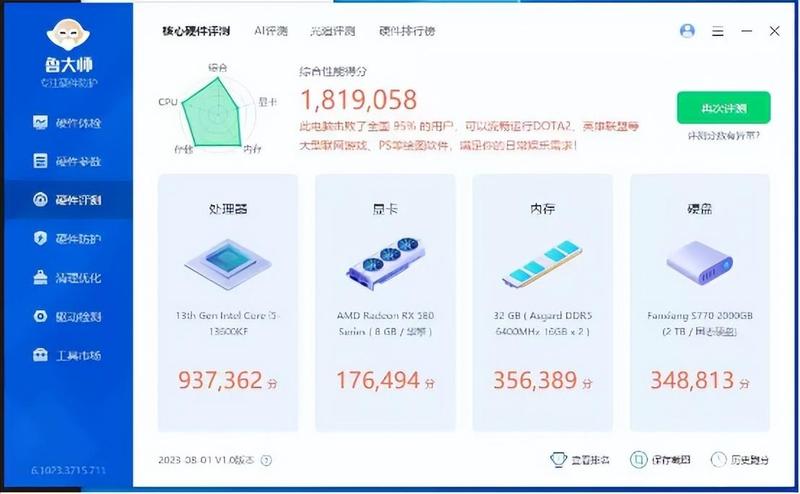The height and width of the screenshot is (494, 800).
Task: Click the 内存 card title
Action: point(542,209)
